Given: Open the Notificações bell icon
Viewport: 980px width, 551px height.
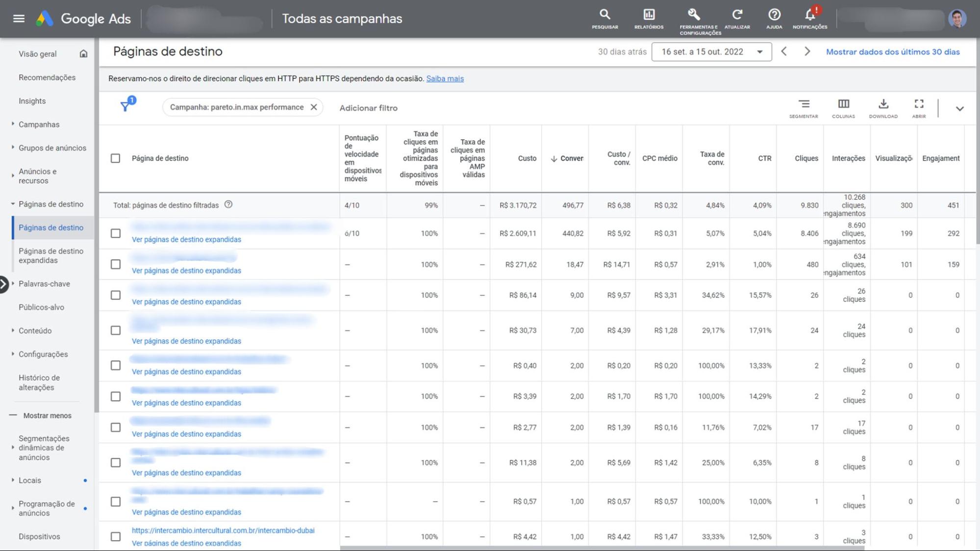Looking at the screenshot, I should coord(809,15).
